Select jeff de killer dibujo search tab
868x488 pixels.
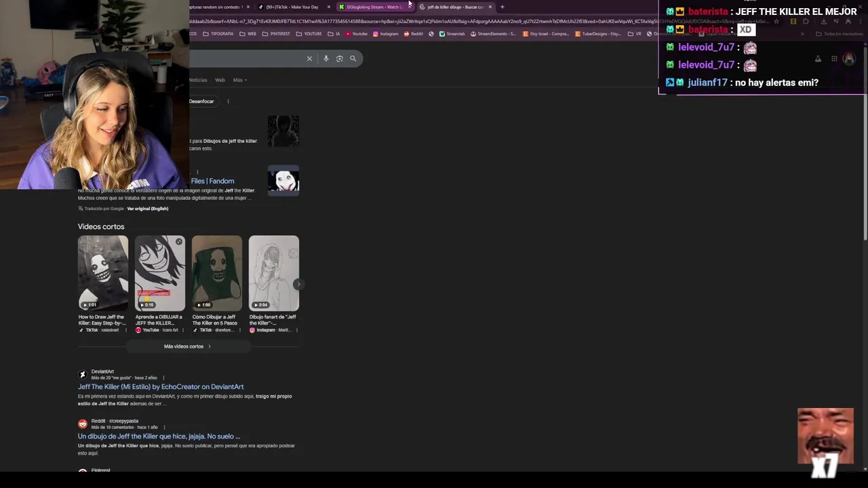click(x=455, y=7)
